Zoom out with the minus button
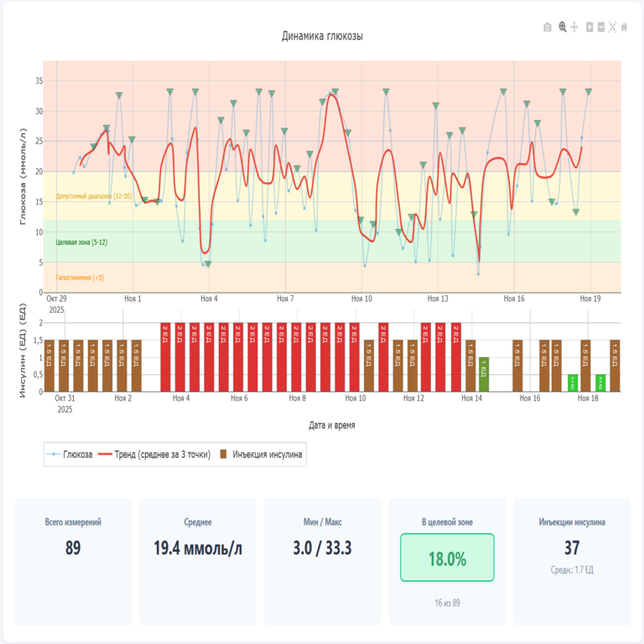Image resolution: width=644 pixels, height=644 pixels. pos(601,28)
